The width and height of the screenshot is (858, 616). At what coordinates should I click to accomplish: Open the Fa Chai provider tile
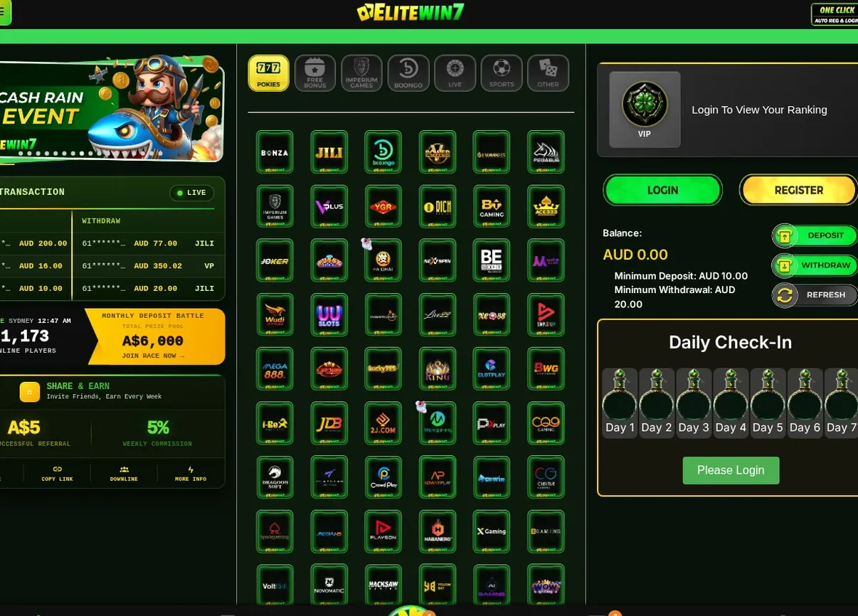pyautogui.click(x=383, y=260)
